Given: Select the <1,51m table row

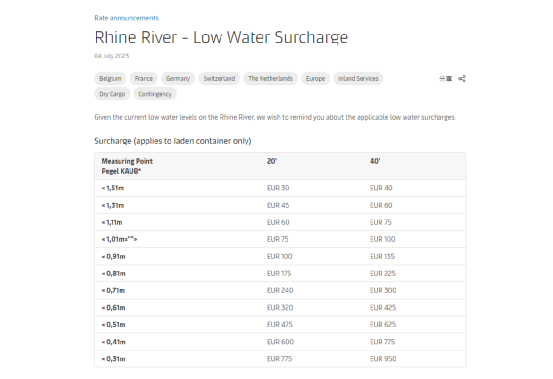Looking at the screenshot, I should tap(280, 188).
